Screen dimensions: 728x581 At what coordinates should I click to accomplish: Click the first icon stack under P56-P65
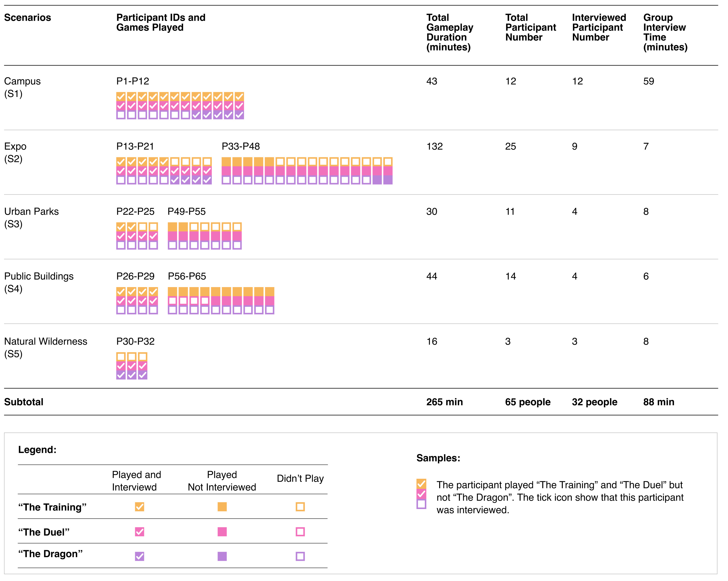pyautogui.click(x=172, y=301)
